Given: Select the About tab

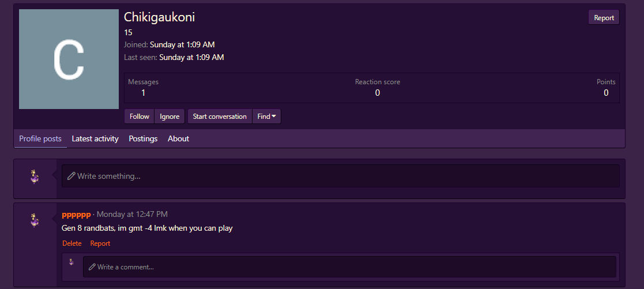Looking at the screenshot, I should (178, 138).
